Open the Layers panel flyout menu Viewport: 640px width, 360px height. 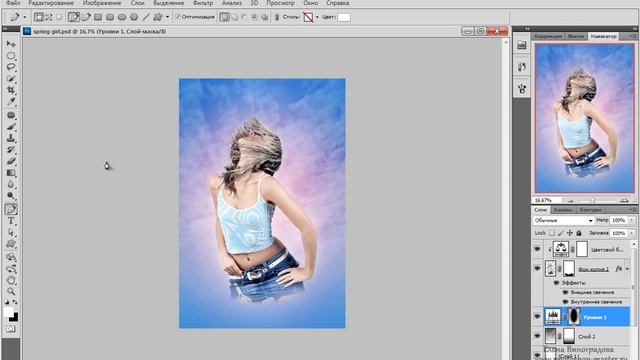click(x=633, y=209)
